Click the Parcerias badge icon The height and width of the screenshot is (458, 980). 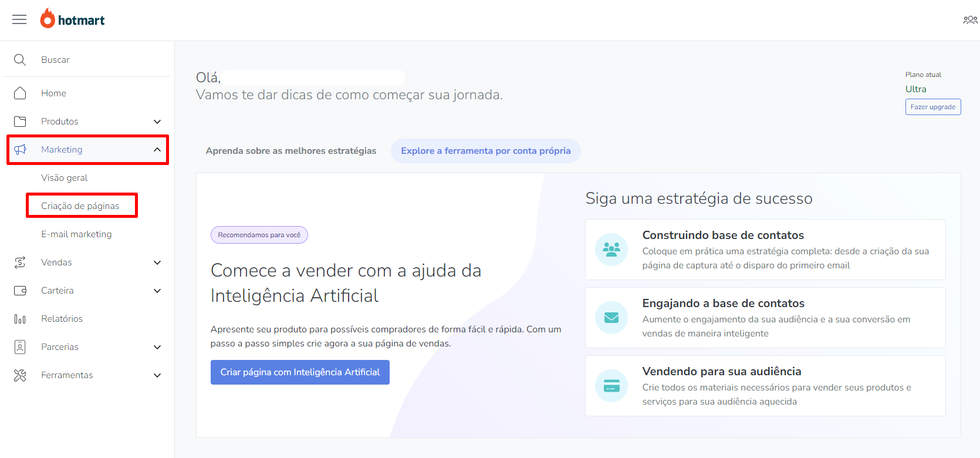click(x=20, y=347)
